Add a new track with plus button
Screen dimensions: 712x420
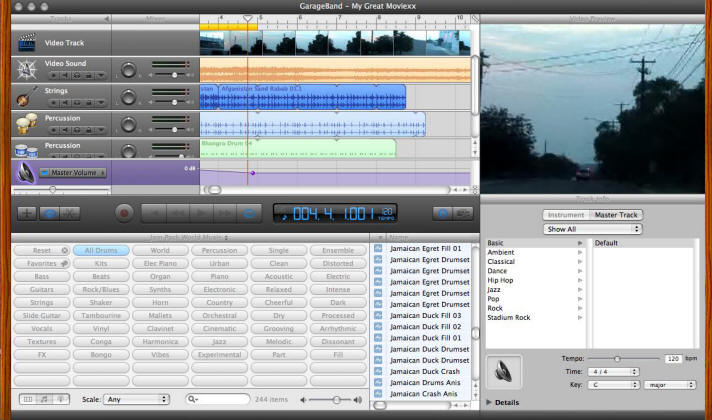(27, 213)
